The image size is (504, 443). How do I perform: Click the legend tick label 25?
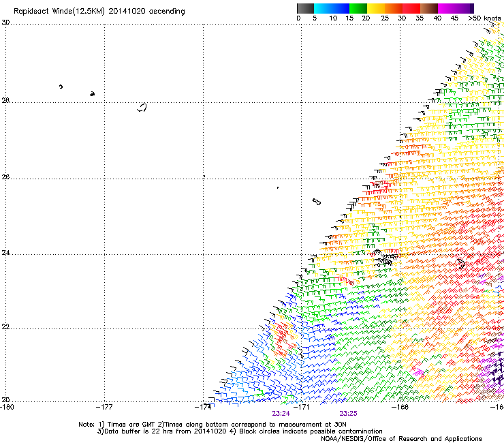click(385, 18)
